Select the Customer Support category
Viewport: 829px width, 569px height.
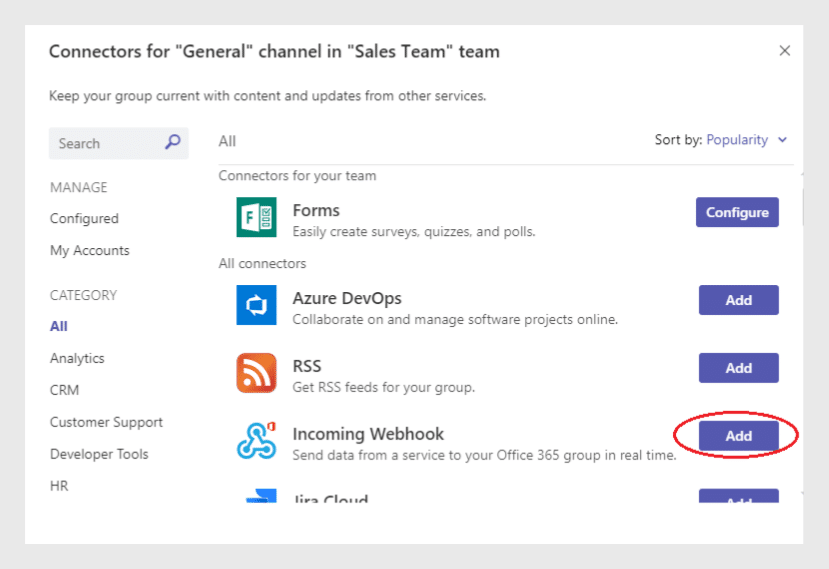pyautogui.click(x=106, y=422)
